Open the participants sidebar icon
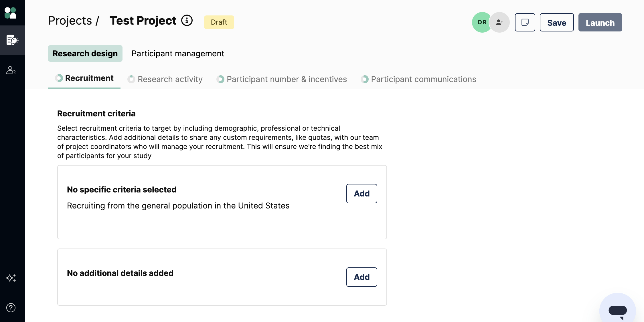Image resolution: width=644 pixels, height=322 pixels. [11, 70]
